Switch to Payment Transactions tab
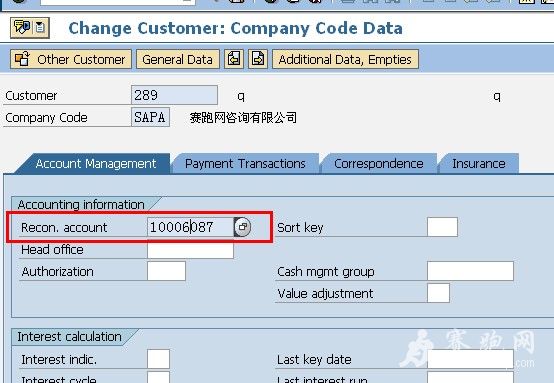554x383 pixels. 245,164
